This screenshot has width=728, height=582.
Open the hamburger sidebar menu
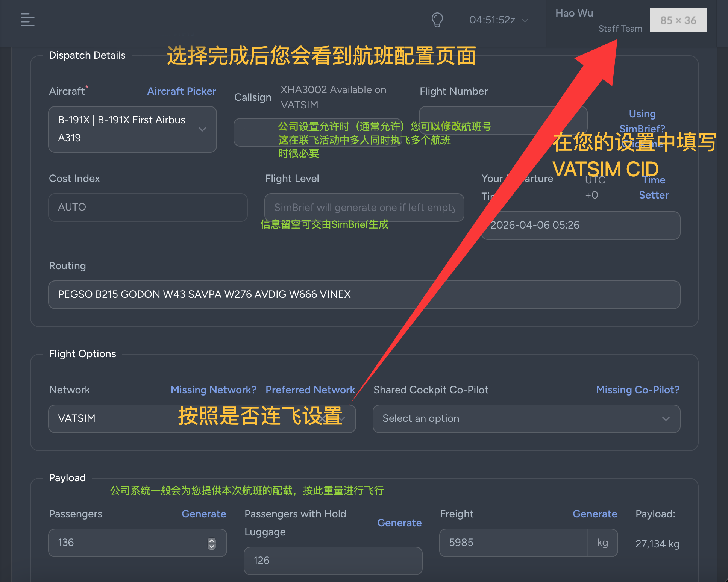coord(27,20)
